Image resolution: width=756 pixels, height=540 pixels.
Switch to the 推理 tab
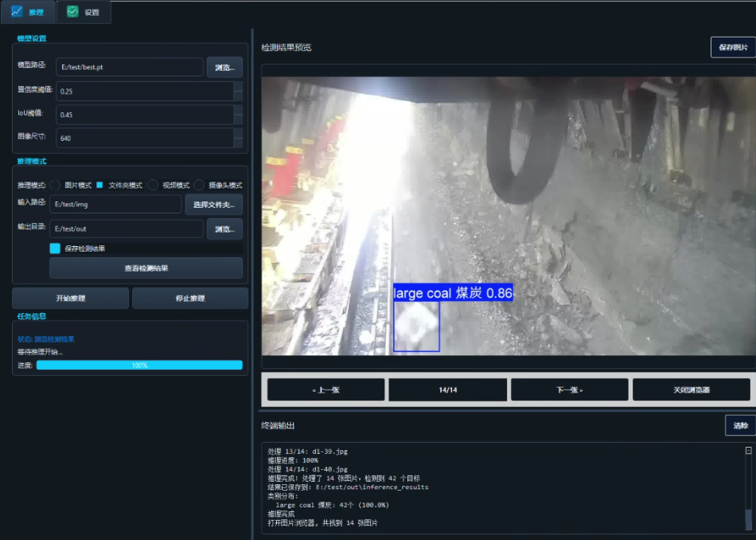coord(28,12)
